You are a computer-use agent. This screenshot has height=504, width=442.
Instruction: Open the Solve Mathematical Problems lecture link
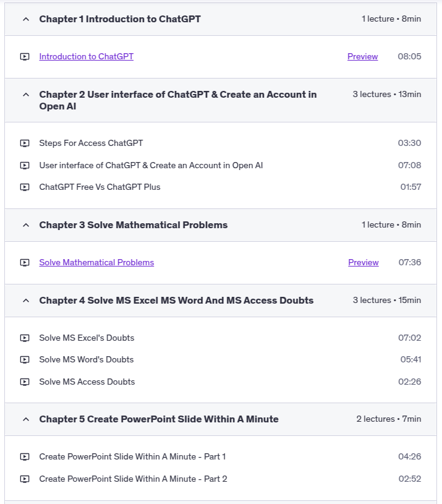pos(96,263)
